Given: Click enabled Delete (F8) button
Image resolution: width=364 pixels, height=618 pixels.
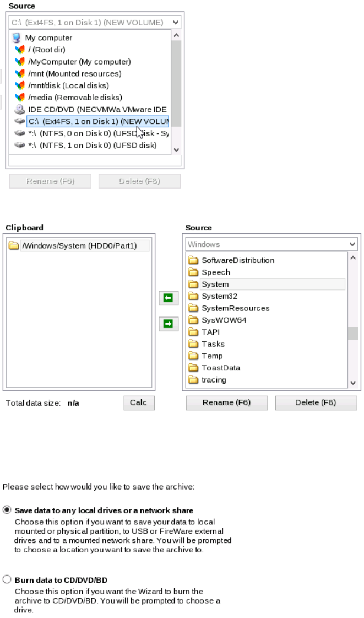Looking at the screenshot, I should pyautogui.click(x=316, y=402).
